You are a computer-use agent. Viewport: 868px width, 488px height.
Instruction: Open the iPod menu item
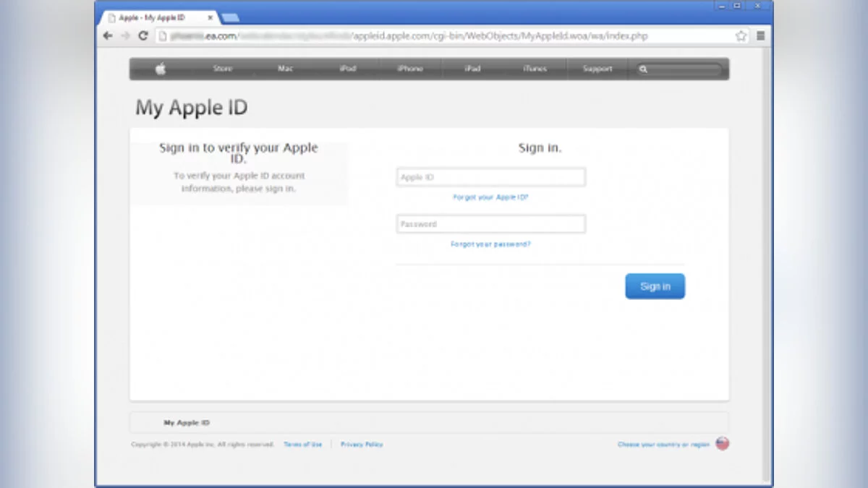(348, 69)
